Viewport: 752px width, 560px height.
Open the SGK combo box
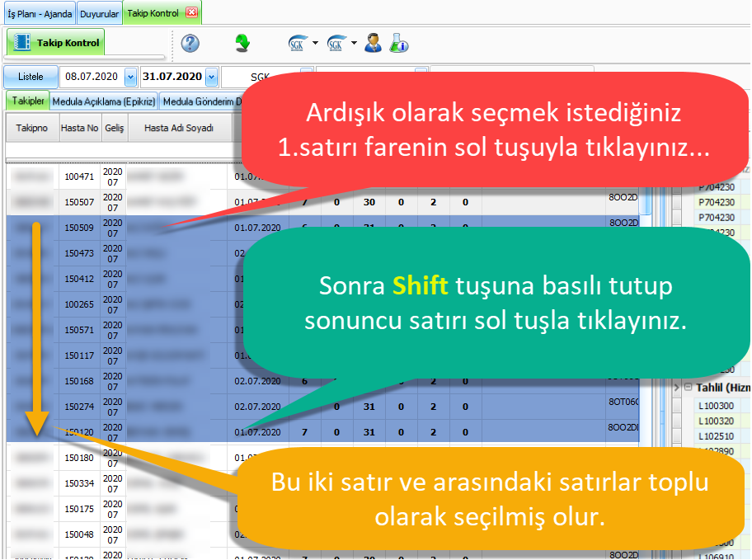tap(267, 77)
